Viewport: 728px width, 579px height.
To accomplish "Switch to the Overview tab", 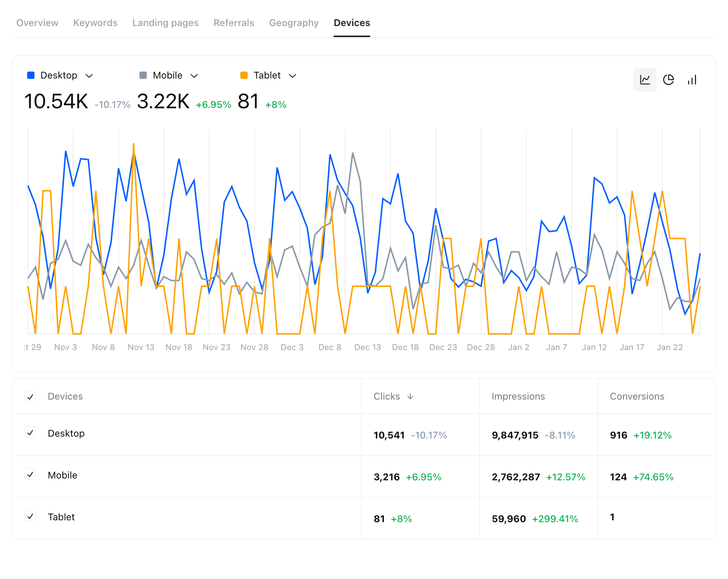I will click(37, 23).
